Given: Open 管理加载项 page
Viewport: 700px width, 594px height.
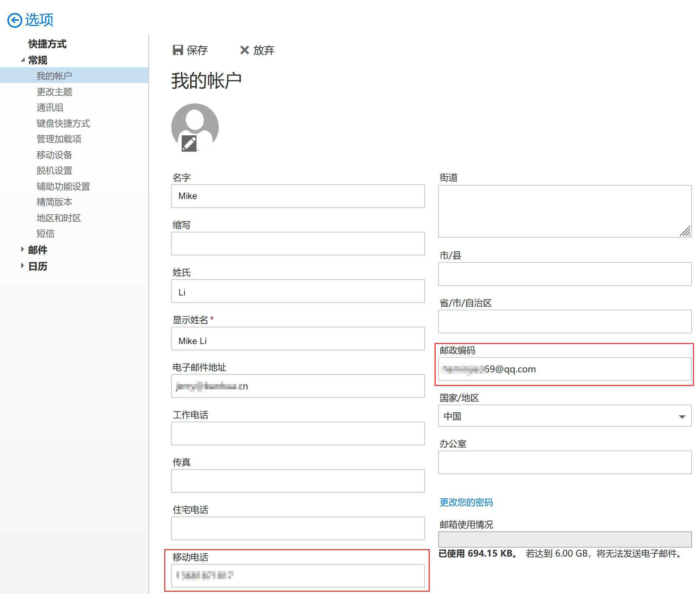Looking at the screenshot, I should (x=59, y=139).
